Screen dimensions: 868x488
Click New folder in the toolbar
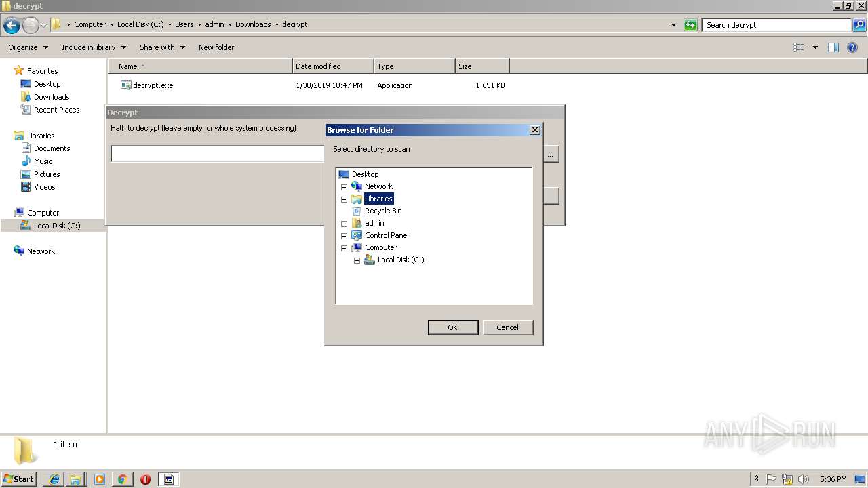(216, 47)
